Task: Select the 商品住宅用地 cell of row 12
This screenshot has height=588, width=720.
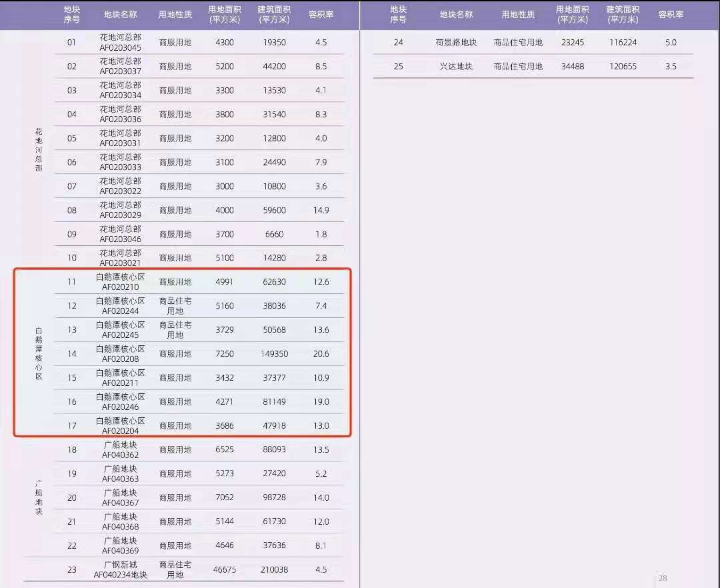Action: pyautogui.click(x=175, y=305)
